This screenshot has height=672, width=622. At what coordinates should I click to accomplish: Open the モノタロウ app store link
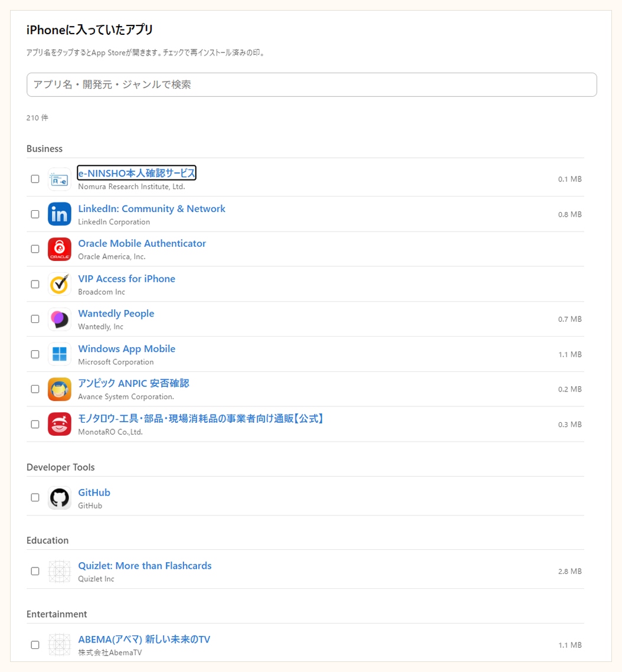tap(201, 419)
